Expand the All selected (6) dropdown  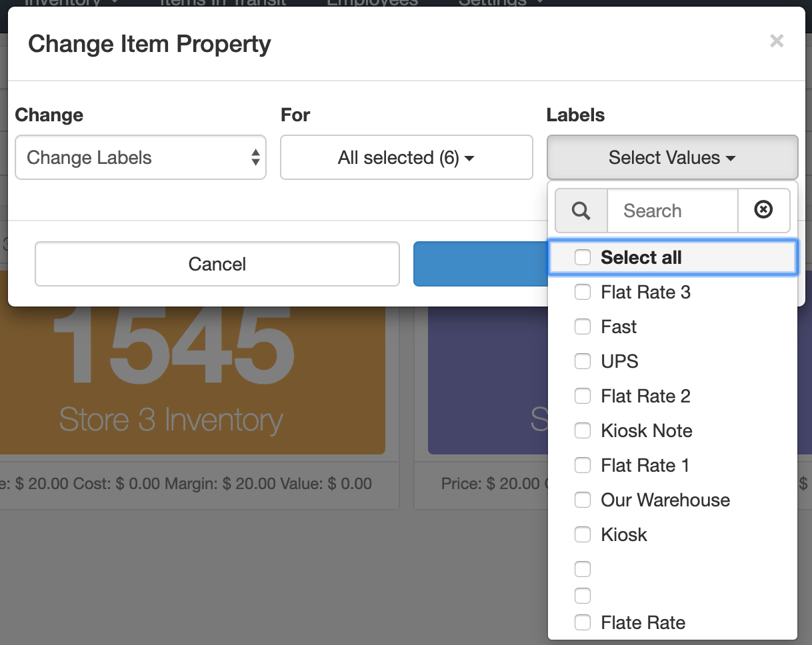coord(406,157)
